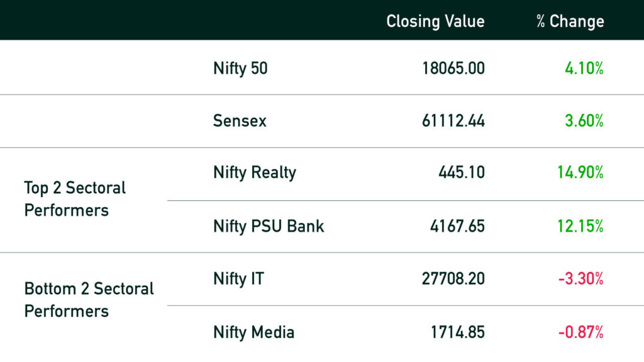Click the green 14.90% change figure

point(580,173)
